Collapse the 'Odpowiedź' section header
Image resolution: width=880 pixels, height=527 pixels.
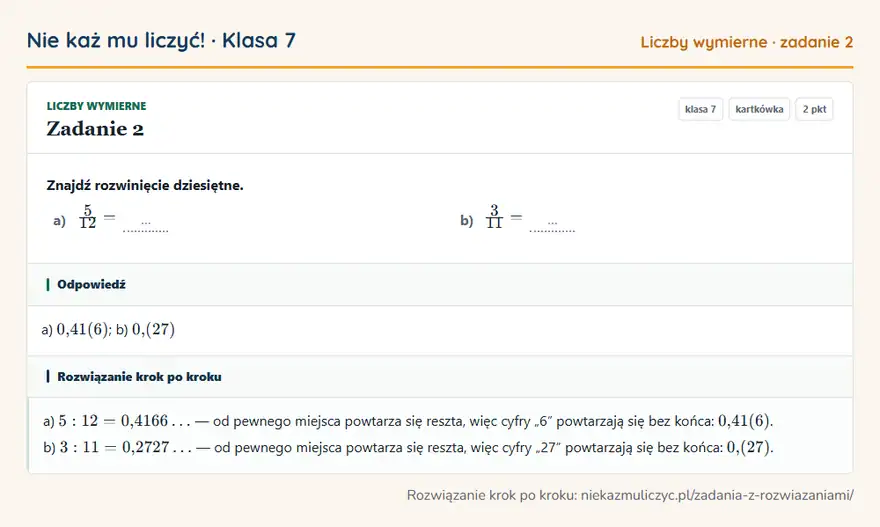click(439, 285)
